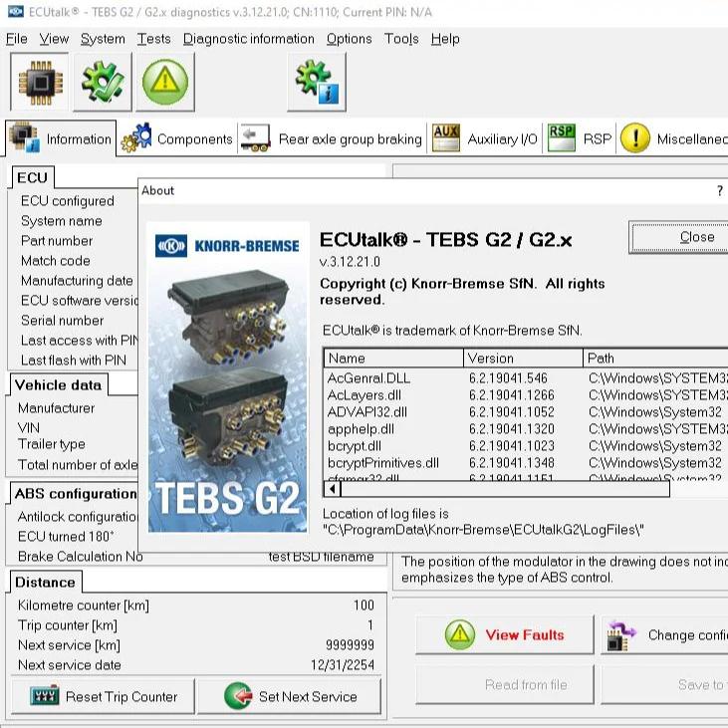This screenshot has width=728, height=728.
Task: Click the Trailer type label
Action: (x=52, y=444)
